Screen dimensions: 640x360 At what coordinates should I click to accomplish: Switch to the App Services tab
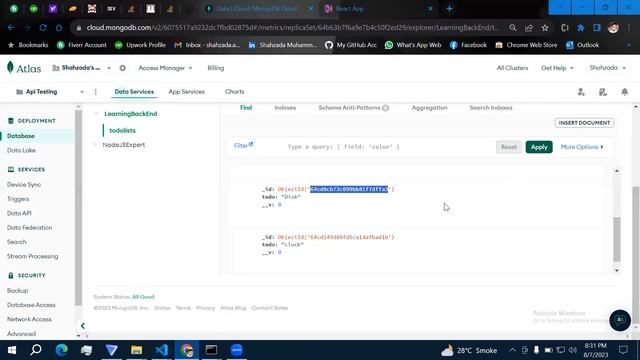(187, 92)
